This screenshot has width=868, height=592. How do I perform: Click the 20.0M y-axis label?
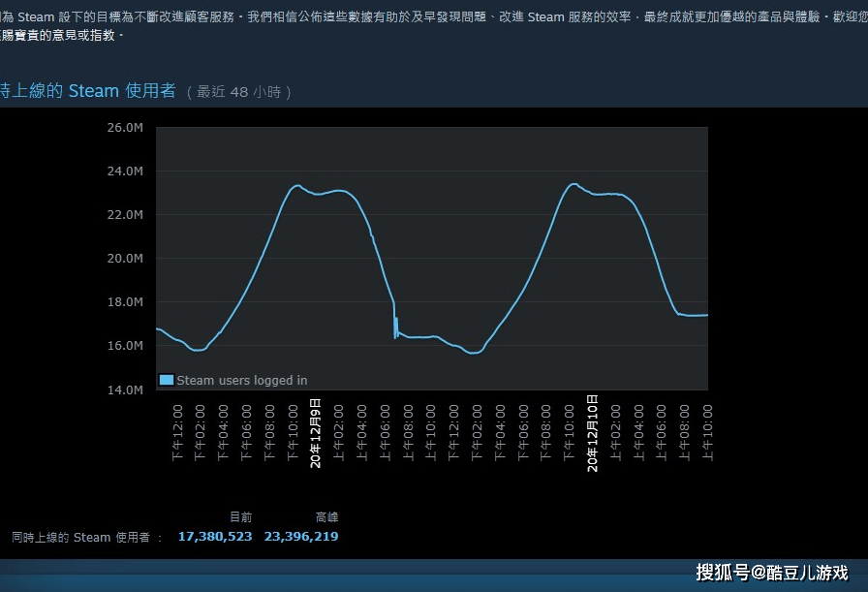point(124,259)
